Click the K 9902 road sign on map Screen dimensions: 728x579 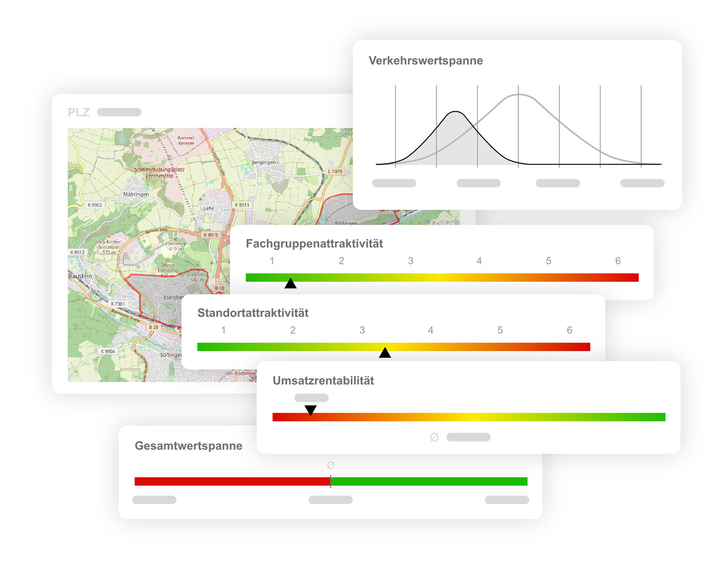tap(94, 205)
